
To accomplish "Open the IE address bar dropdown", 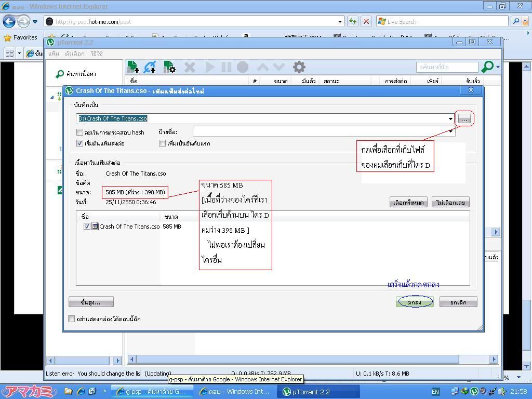I will pyautogui.click(x=340, y=22).
